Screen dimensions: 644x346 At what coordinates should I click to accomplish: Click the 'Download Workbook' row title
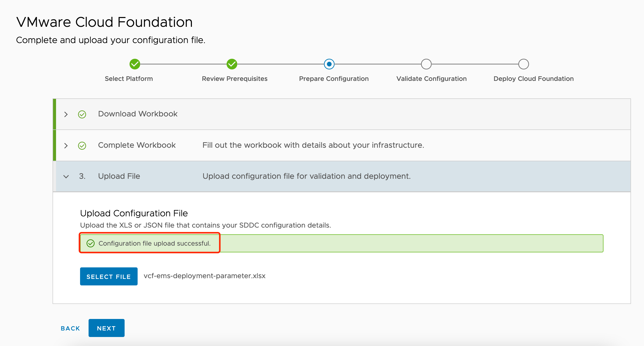pyautogui.click(x=138, y=114)
